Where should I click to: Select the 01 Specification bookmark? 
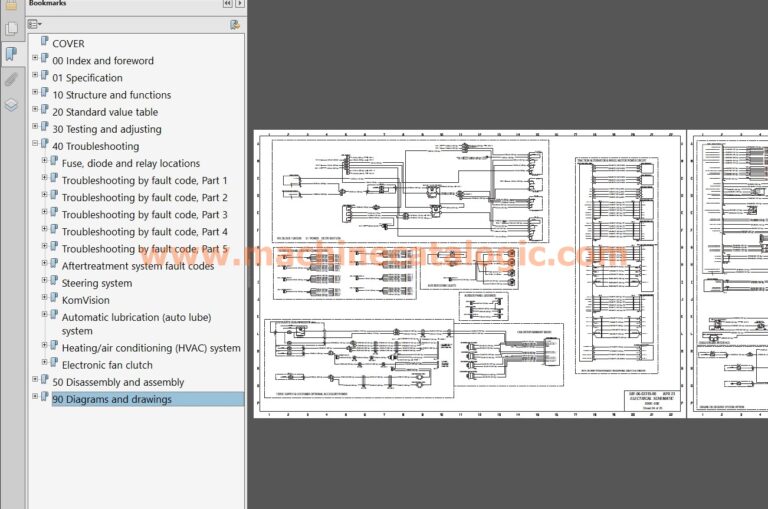pyautogui.click(x=87, y=78)
